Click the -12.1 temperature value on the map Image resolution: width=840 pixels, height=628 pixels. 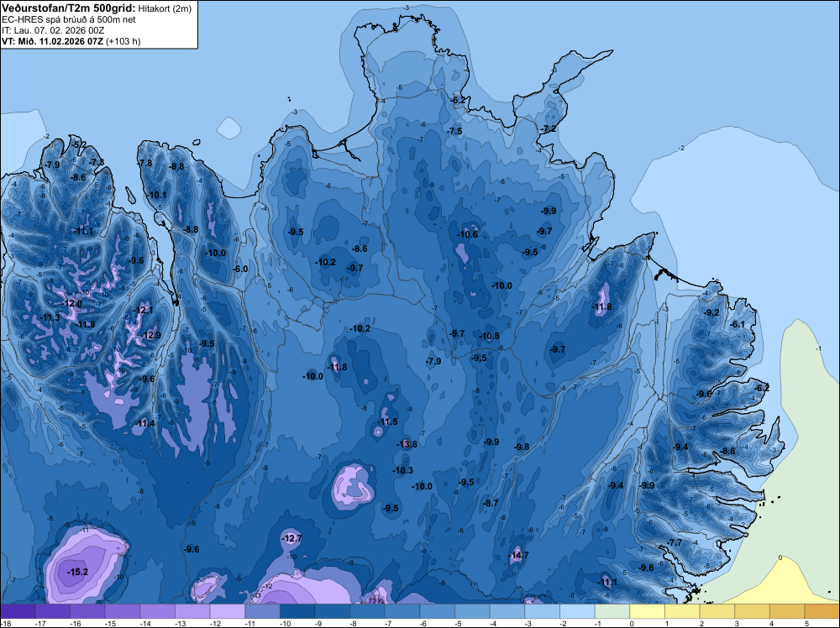pos(143,310)
